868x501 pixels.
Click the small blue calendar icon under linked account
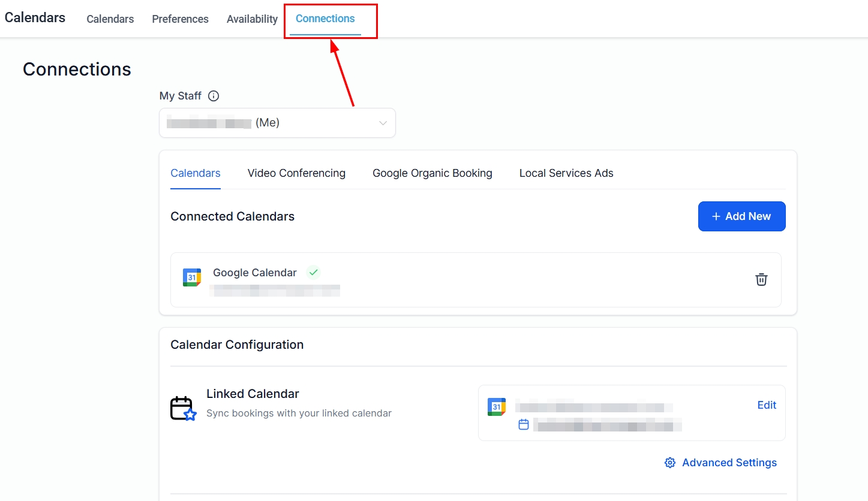(x=524, y=425)
